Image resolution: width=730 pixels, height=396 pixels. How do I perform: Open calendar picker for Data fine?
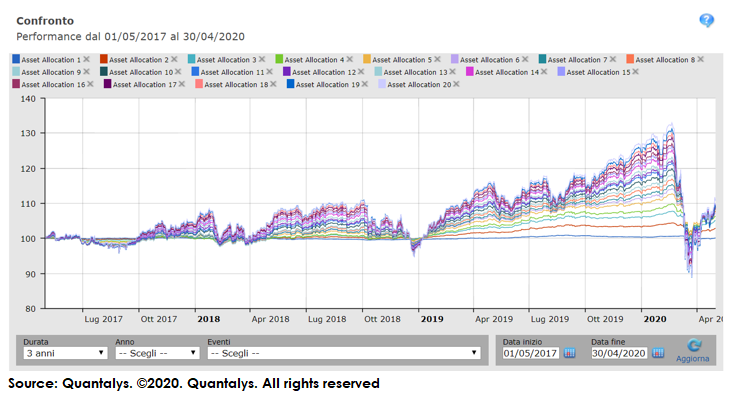pos(658,353)
